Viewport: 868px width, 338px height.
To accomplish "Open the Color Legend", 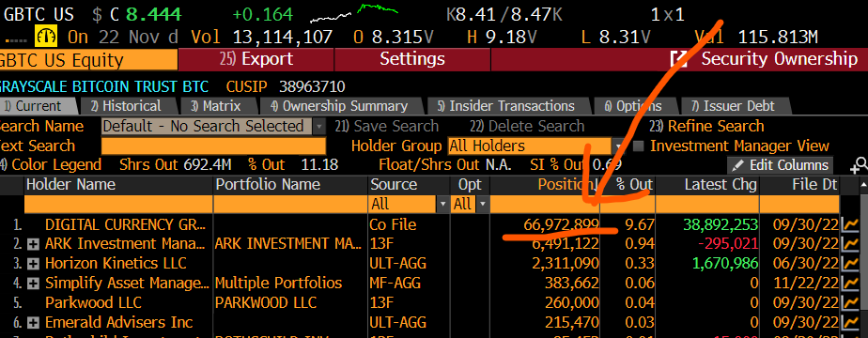I will (51, 165).
